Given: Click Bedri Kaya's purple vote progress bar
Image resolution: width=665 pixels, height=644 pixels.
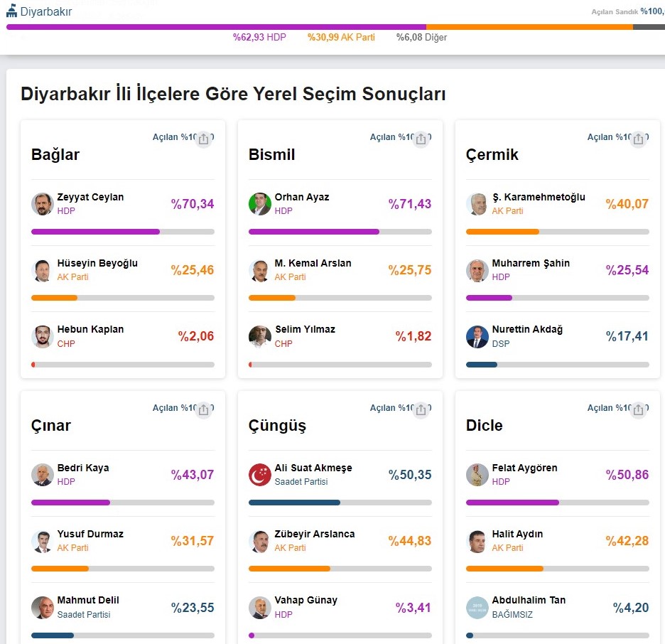Looking at the screenshot, I should pyautogui.click(x=71, y=503).
